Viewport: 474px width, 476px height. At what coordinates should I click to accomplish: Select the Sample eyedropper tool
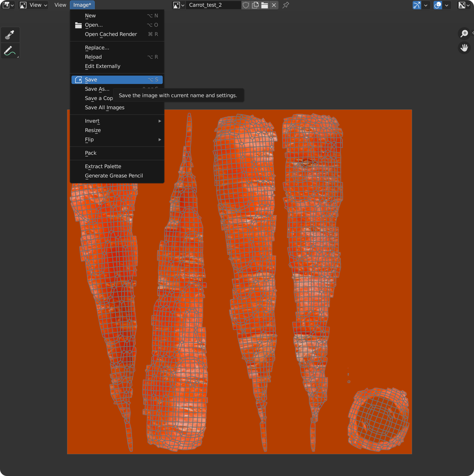[x=10, y=35]
